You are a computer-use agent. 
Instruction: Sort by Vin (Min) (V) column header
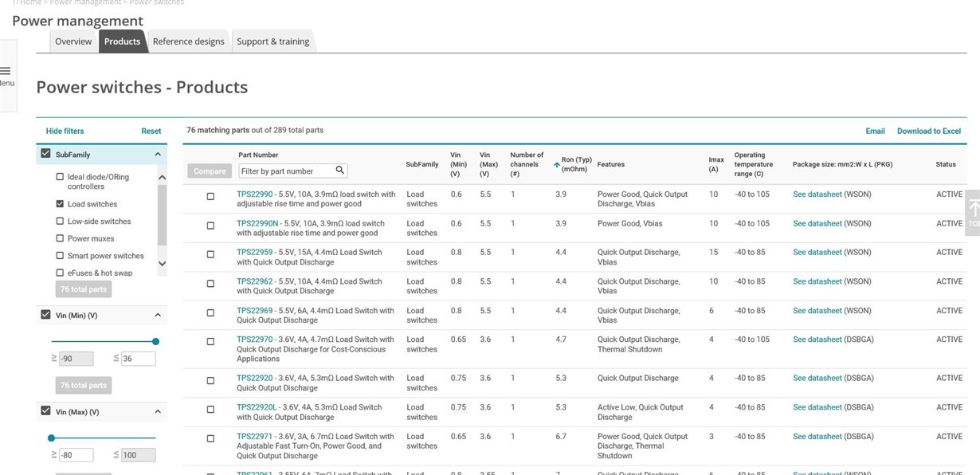(457, 164)
